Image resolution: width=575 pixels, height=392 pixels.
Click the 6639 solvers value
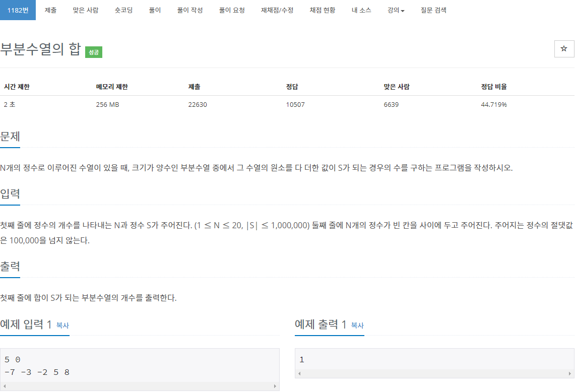[x=391, y=104]
